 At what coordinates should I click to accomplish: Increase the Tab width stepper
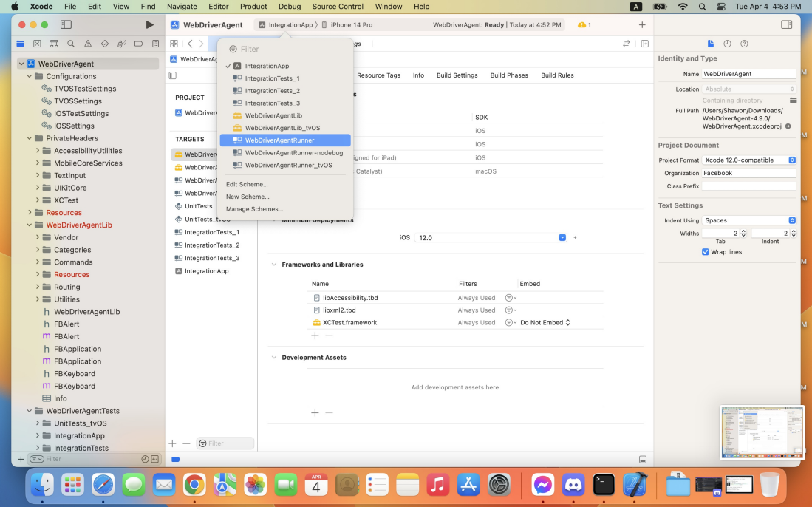coord(743,231)
